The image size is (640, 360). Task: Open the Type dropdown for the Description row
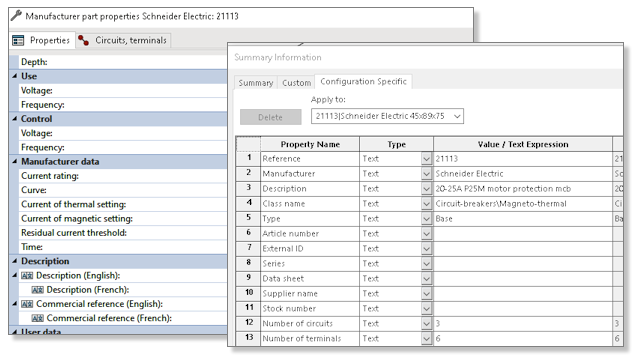pos(427,189)
